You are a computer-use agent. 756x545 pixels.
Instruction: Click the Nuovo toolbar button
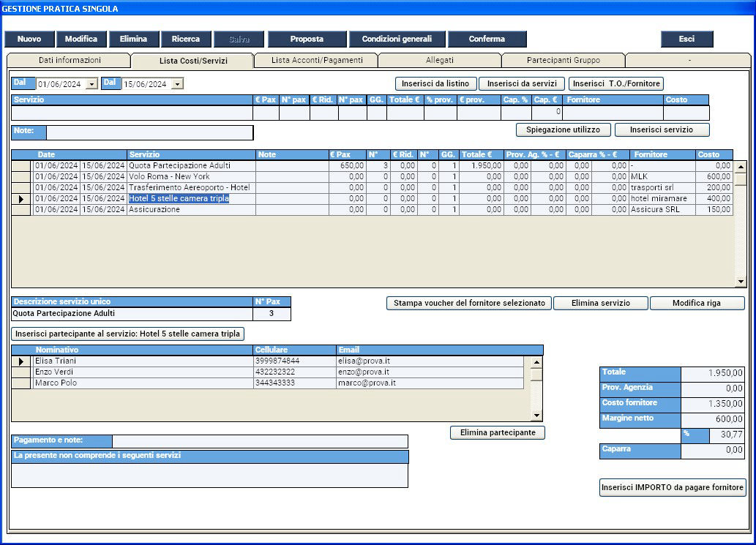29,39
